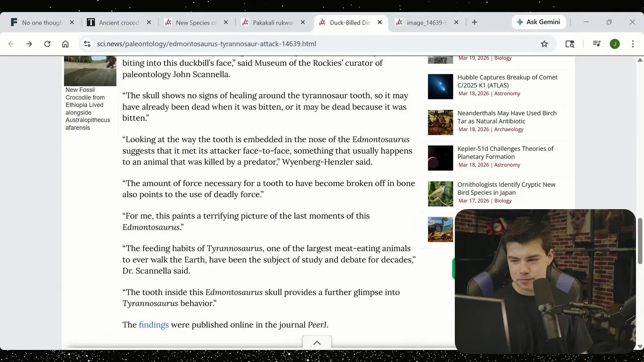Image resolution: width=644 pixels, height=362 pixels.
Task: Click the bird species thumbnail
Action: tap(441, 194)
